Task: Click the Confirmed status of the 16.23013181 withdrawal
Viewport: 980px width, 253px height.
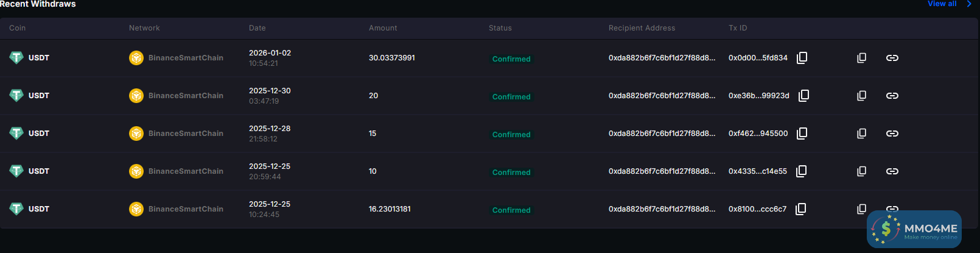Action: (x=511, y=210)
